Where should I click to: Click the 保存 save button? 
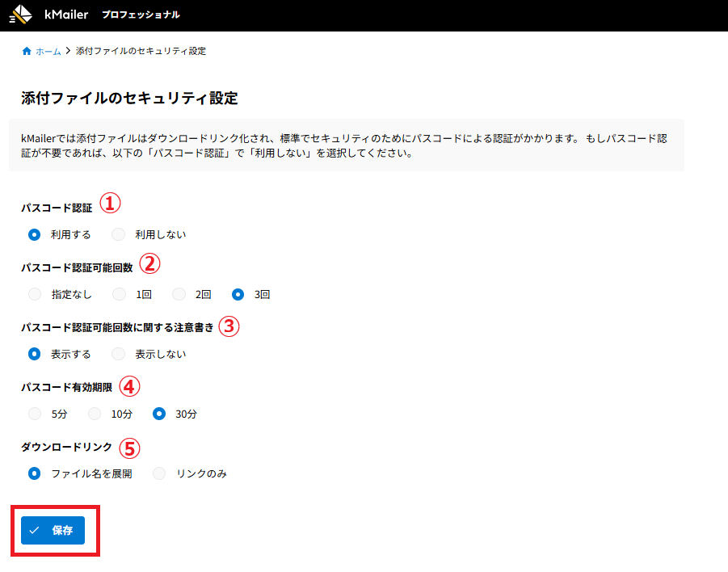(x=53, y=531)
